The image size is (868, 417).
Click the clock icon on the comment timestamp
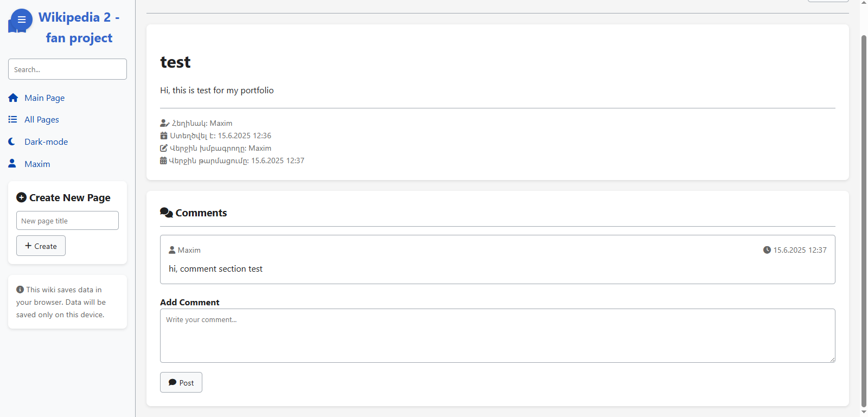pyautogui.click(x=767, y=250)
